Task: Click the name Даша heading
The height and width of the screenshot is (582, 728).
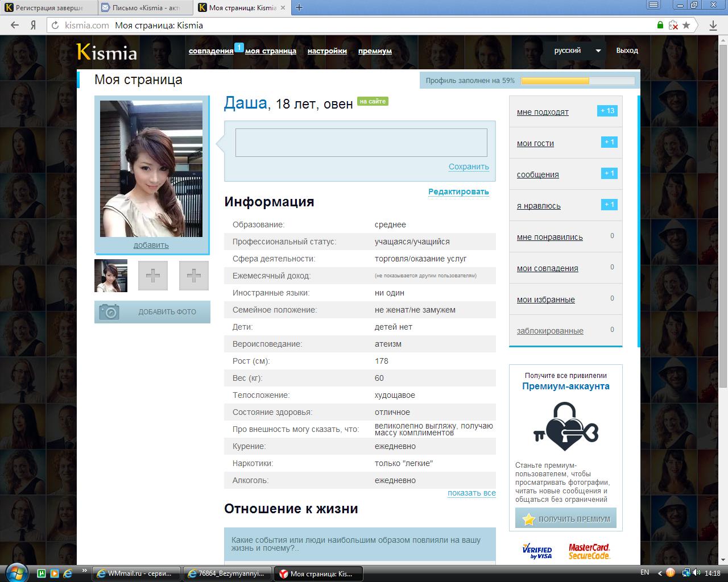Action: [x=246, y=103]
